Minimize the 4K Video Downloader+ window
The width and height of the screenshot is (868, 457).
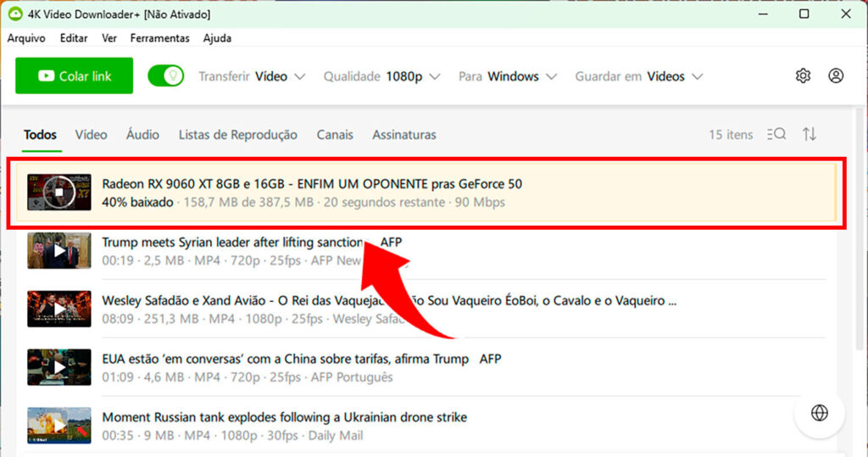coord(764,14)
